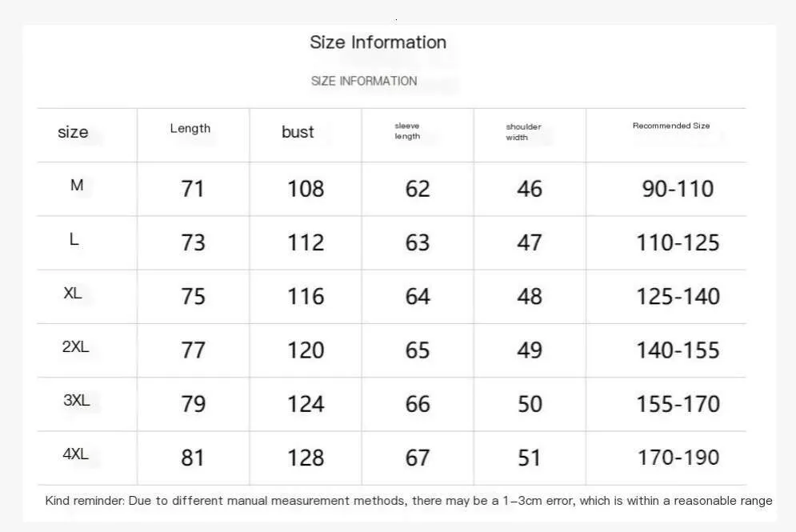796x532 pixels.
Task: Select the "size" column header
Action: point(73,132)
